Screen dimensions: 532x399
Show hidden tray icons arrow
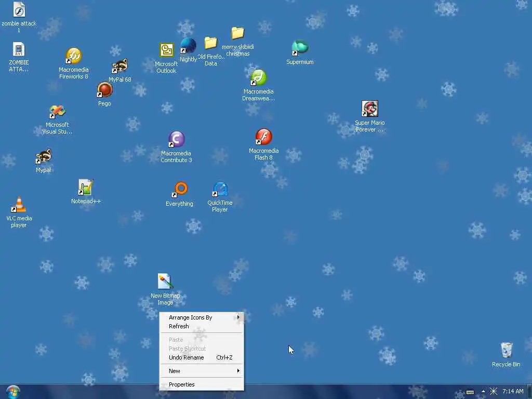(x=483, y=392)
